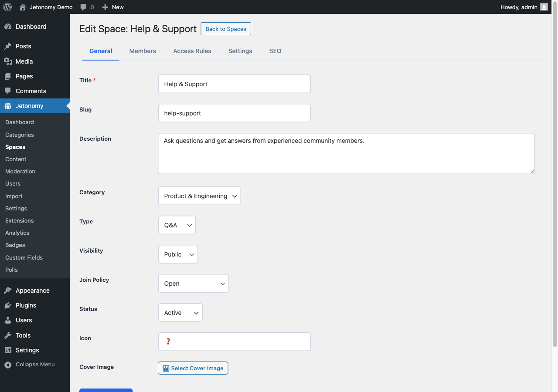This screenshot has width=558, height=392.
Task: Click inside the Title input field
Action: tap(234, 84)
